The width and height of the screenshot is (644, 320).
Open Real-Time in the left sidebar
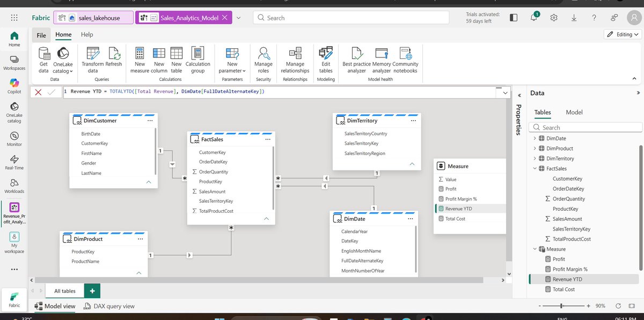(x=14, y=162)
